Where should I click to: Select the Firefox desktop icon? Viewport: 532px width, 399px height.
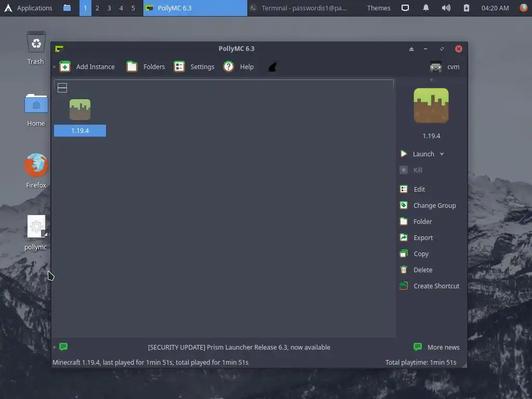pos(36,171)
